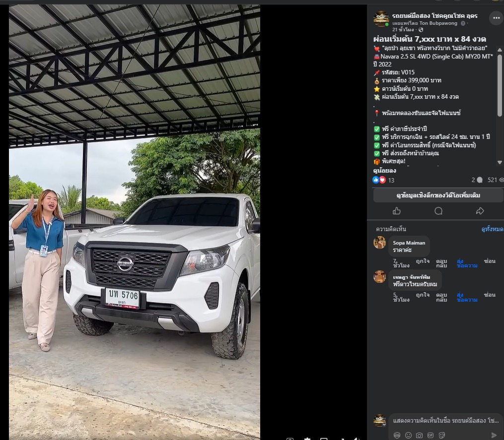504x440 pixels.
Task: Click ถูกใจ under ฟรีดาวไหมครับผม comment
Action: 423,295
